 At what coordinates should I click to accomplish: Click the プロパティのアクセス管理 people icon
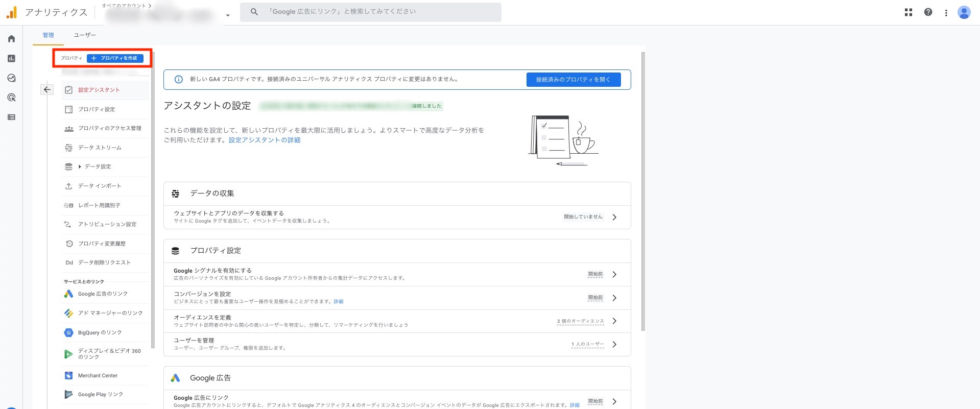(x=68, y=129)
